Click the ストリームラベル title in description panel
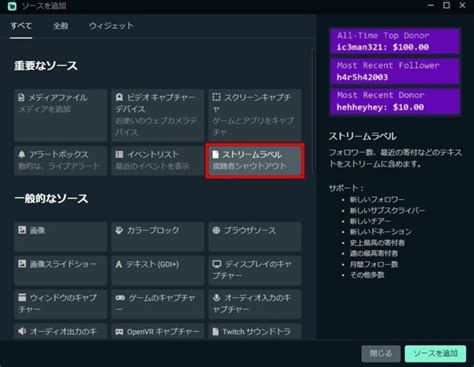 pos(362,136)
